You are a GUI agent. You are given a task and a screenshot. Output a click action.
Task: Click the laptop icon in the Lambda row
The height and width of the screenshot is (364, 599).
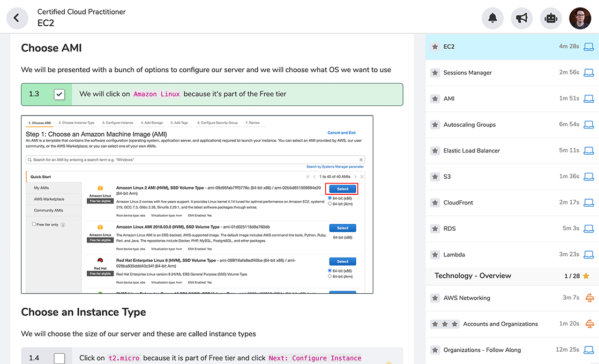pos(589,254)
